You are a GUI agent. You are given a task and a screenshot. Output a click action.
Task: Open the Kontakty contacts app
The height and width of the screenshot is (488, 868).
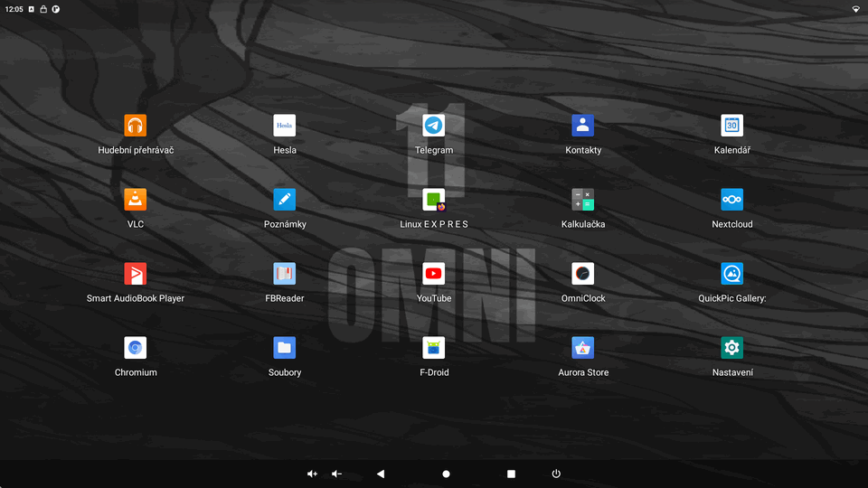coord(583,126)
